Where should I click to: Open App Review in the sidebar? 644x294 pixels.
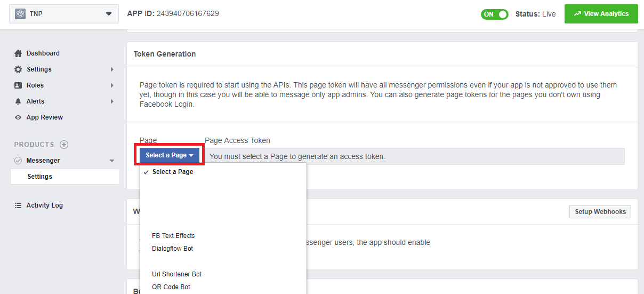45,117
